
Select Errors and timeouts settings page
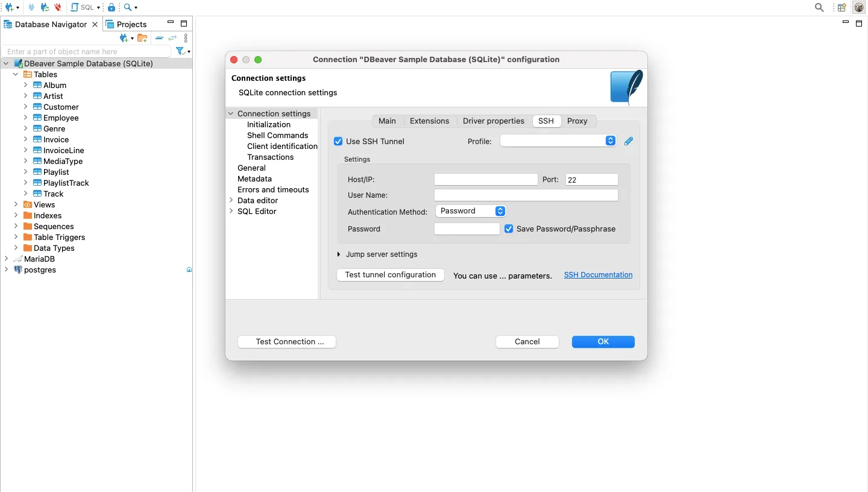(273, 190)
